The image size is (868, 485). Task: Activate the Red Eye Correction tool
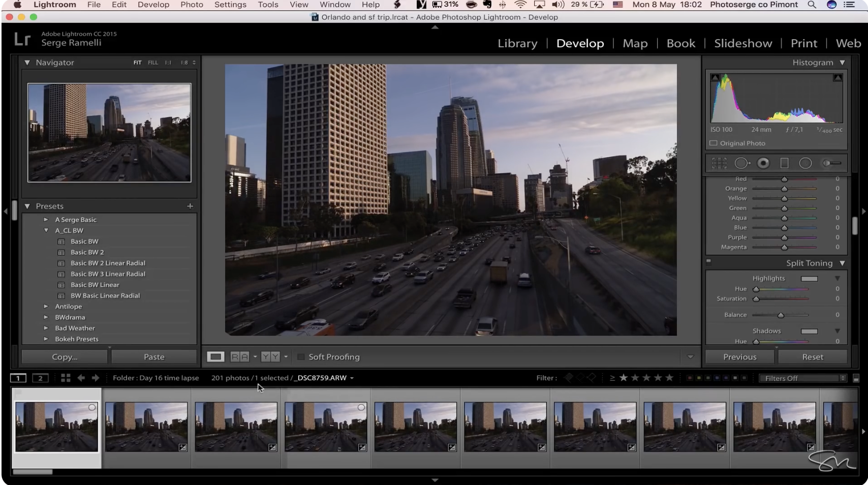[763, 163]
